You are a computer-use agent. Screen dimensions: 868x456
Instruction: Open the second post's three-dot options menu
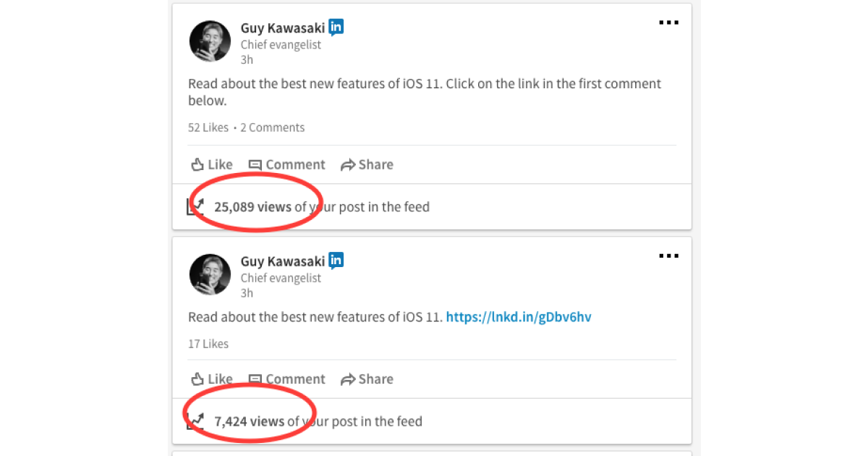(x=668, y=256)
